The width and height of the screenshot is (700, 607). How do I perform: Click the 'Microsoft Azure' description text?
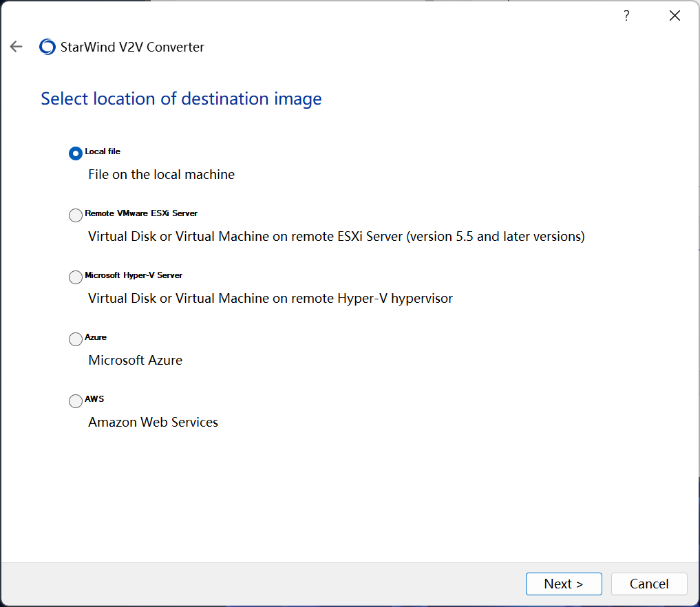pyautogui.click(x=135, y=361)
